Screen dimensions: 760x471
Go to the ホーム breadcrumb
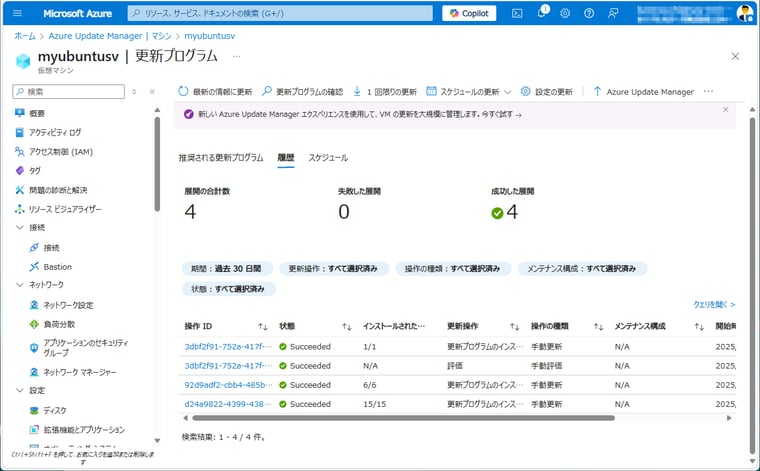25,36
